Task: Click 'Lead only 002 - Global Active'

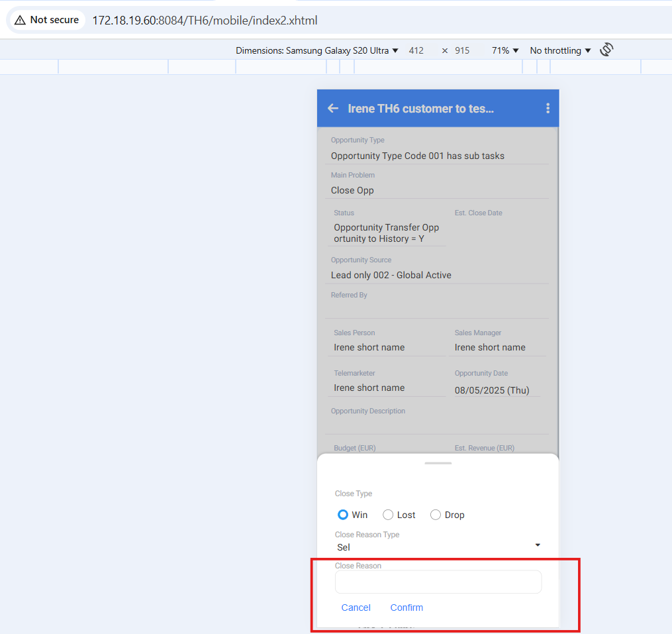Action: (391, 275)
